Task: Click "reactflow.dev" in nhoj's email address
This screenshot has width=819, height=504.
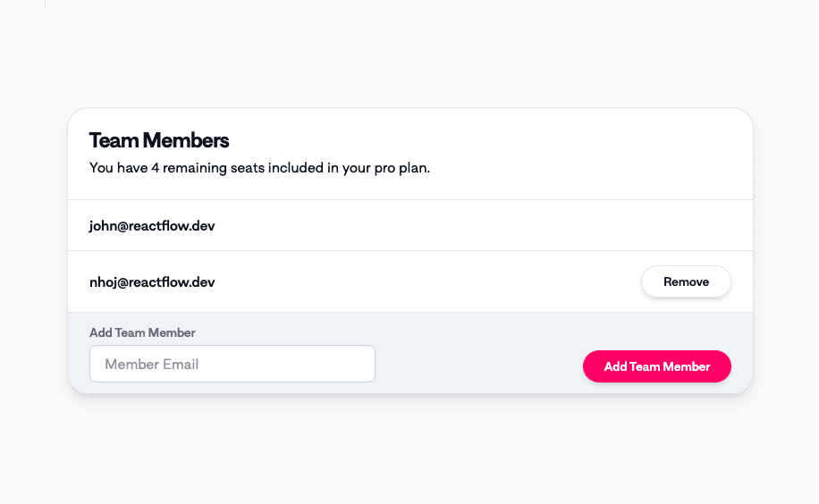Action: click(173, 282)
